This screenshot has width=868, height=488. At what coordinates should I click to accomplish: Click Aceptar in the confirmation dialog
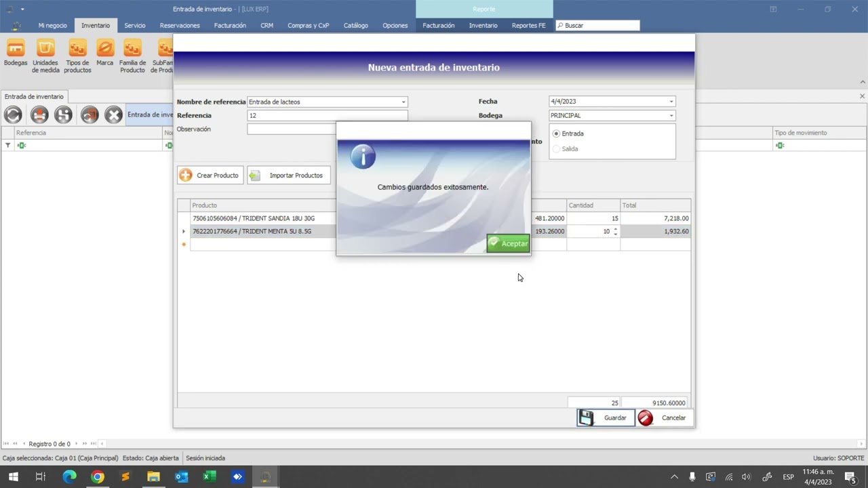(508, 243)
